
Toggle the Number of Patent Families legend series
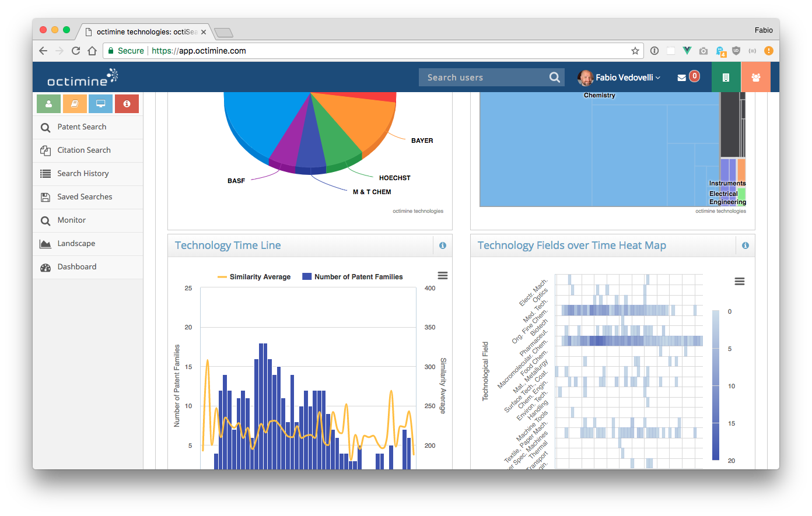tap(352, 277)
